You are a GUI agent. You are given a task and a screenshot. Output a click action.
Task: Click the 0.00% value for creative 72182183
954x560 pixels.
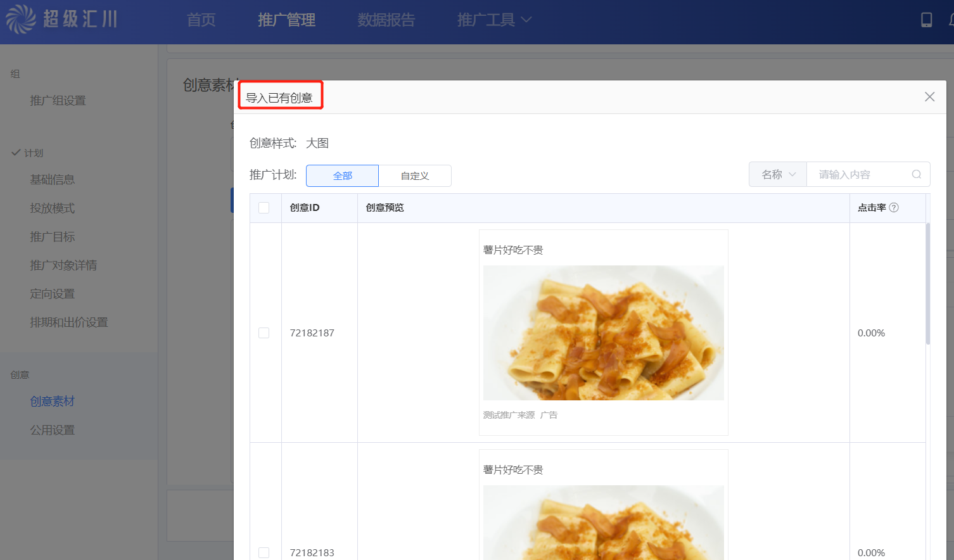[x=872, y=552]
